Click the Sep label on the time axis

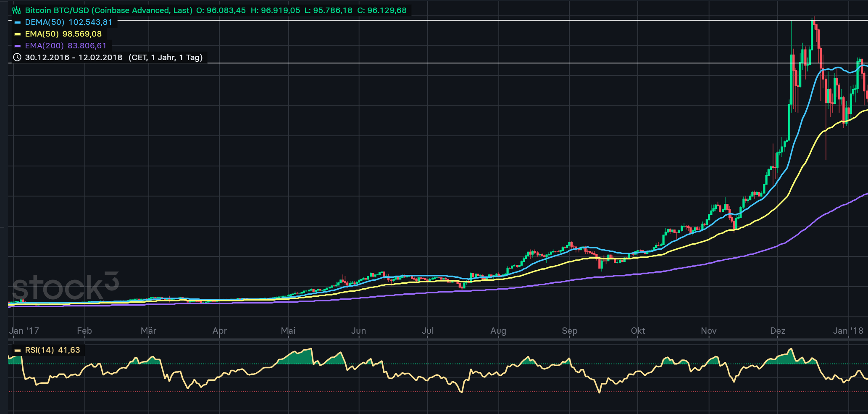[570, 331]
